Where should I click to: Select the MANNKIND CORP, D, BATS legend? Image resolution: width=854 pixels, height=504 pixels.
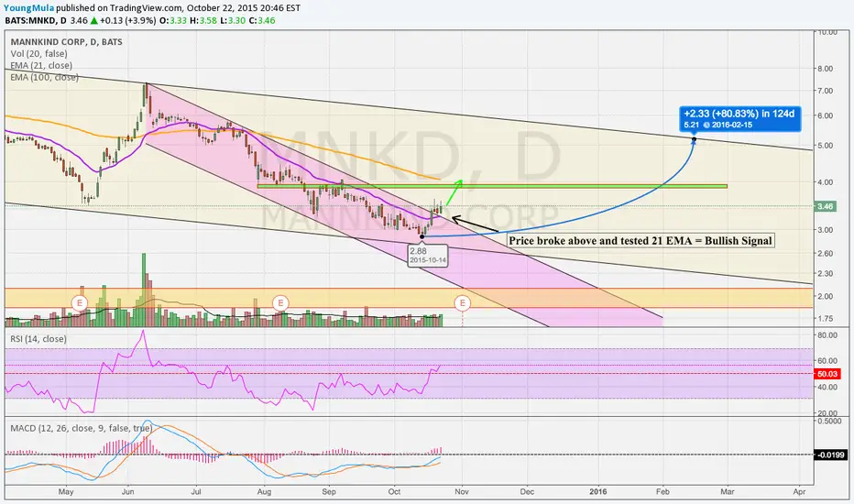(67, 42)
